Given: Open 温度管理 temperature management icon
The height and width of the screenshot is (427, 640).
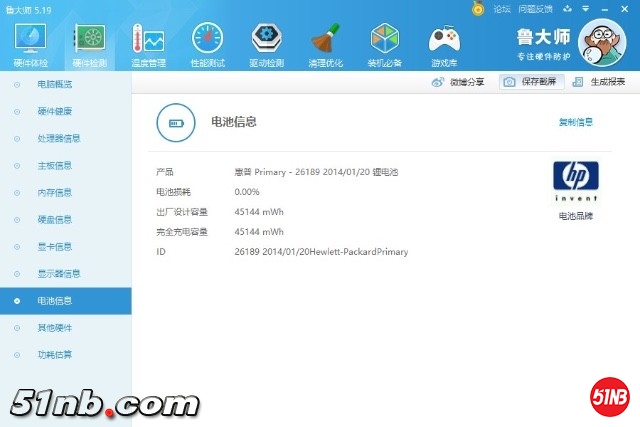Looking at the screenshot, I should click(148, 44).
